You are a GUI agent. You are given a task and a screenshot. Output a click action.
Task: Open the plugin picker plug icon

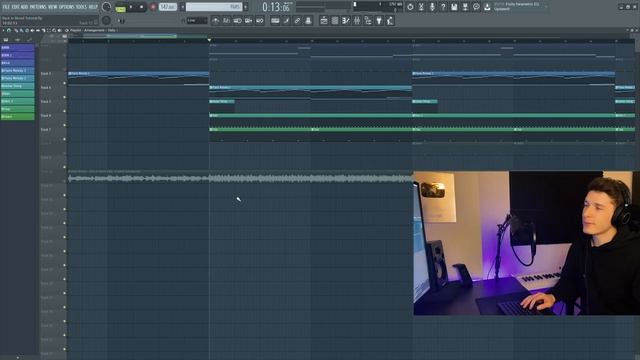(x=379, y=20)
